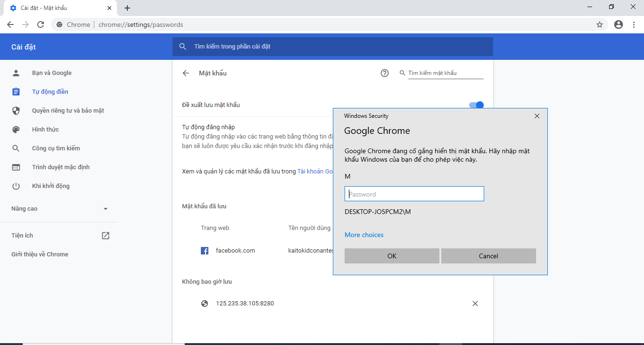Click the back arrow beside Mật khẩu
Screen dimensions: 644x345
tap(186, 73)
